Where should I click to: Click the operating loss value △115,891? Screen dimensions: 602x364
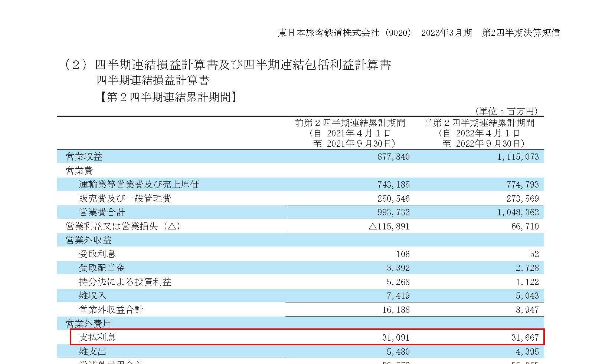click(389, 226)
